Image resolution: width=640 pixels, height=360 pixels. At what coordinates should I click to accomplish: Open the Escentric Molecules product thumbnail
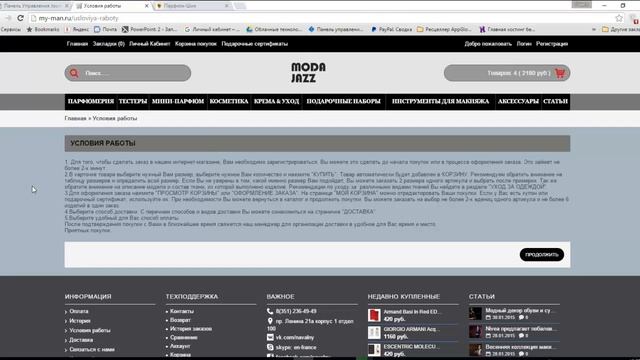pyautogui.click(x=374, y=350)
